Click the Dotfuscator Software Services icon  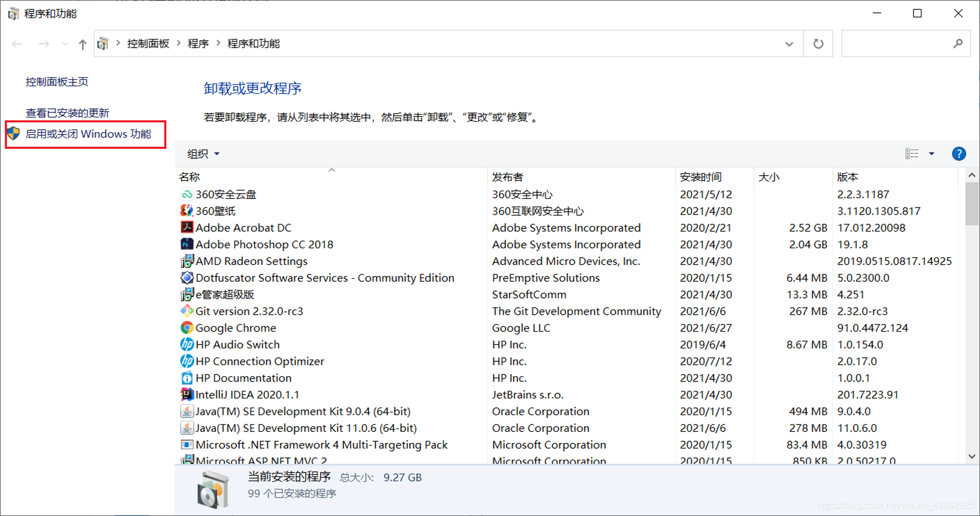click(187, 278)
